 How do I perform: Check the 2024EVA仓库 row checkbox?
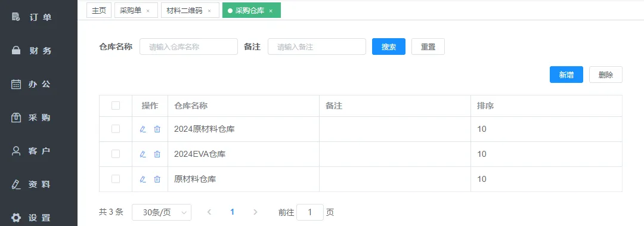click(x=116, y=154)
